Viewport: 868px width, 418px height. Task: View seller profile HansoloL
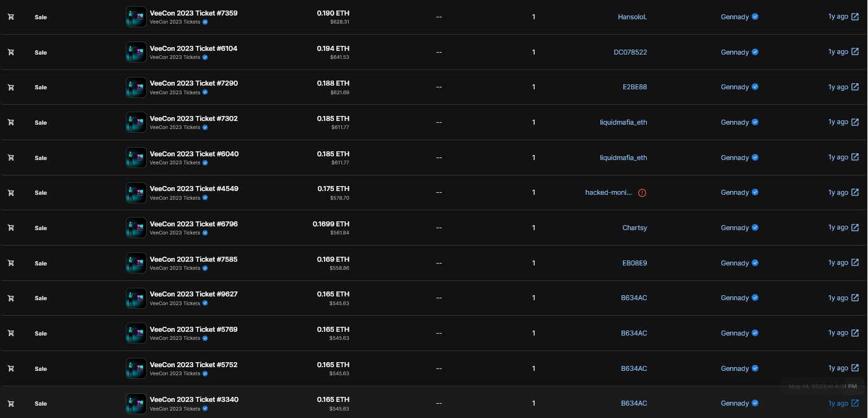tap(632, 17)
